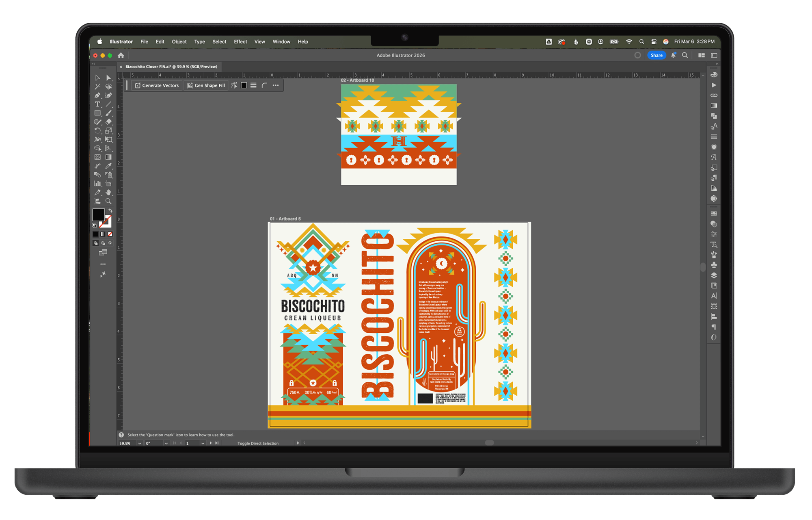
Task: Open the zoom level dropdown
Action: click(139, 443)
